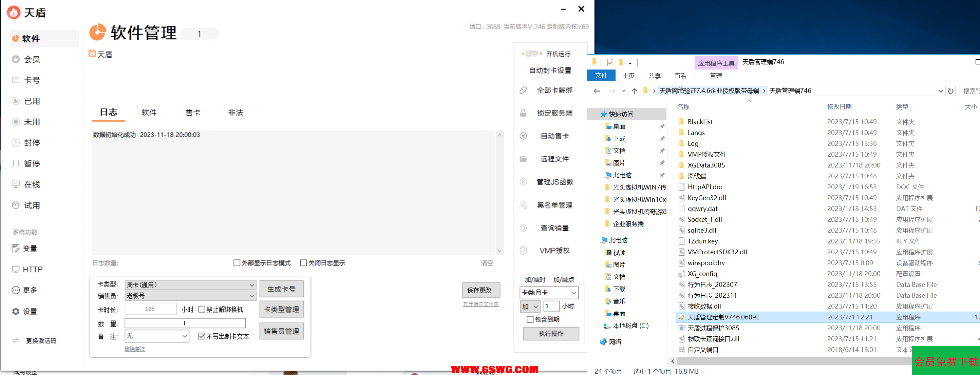Enable 禁止解绑换机 option

coord(202,309)
